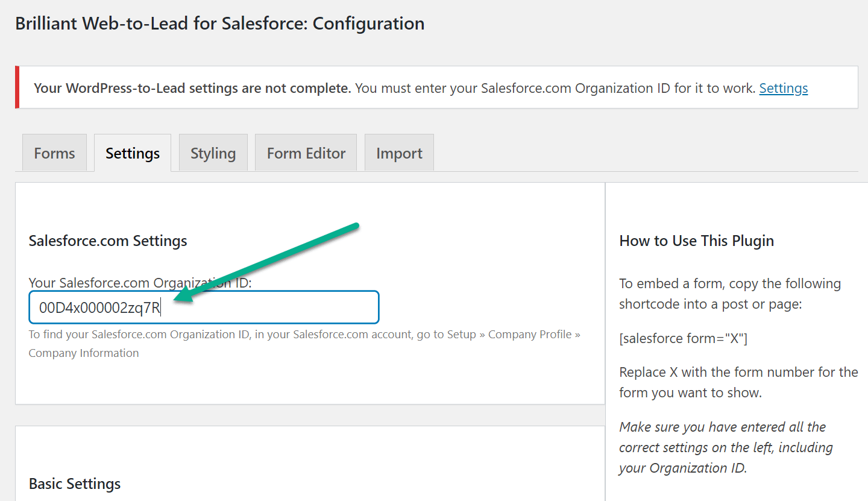
Task: Click the 'Replace X with the form number' paragraph
Action: (738, 382)
